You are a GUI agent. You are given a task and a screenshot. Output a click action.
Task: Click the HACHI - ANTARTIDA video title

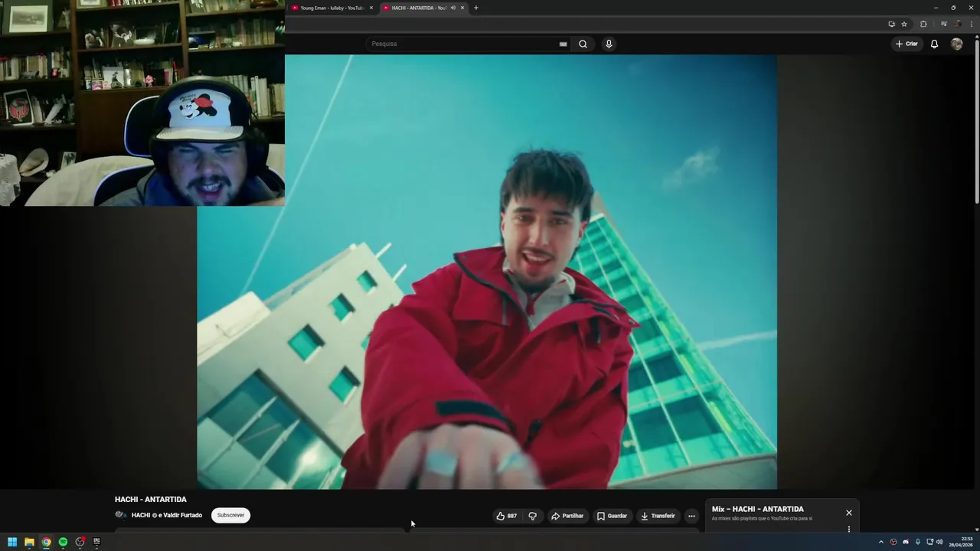pyautogui.click(x=150, y=499)
